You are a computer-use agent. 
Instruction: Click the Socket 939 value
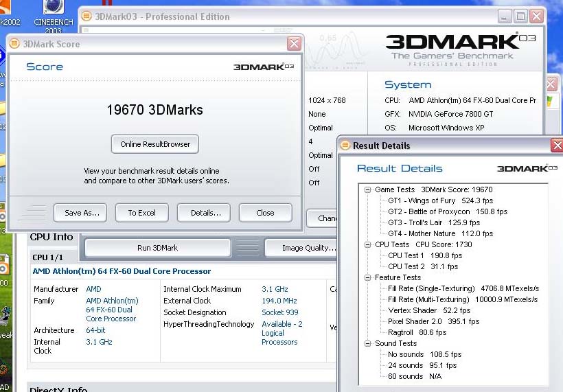coord(280,312)
